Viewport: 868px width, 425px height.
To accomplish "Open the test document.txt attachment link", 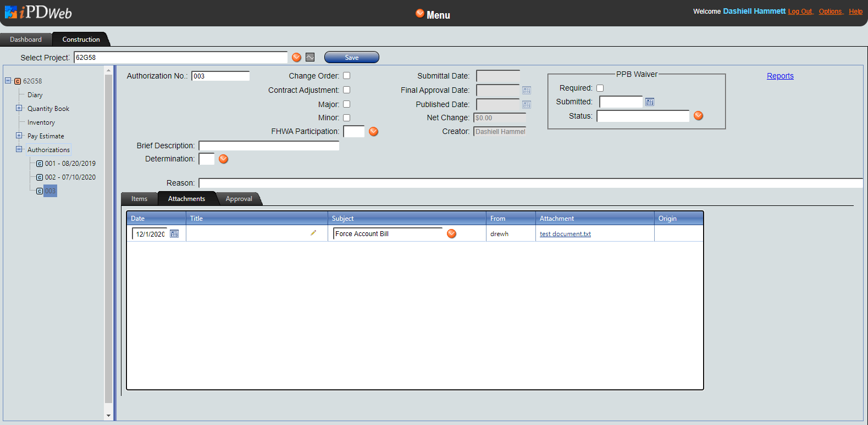I will click(565, 234).
